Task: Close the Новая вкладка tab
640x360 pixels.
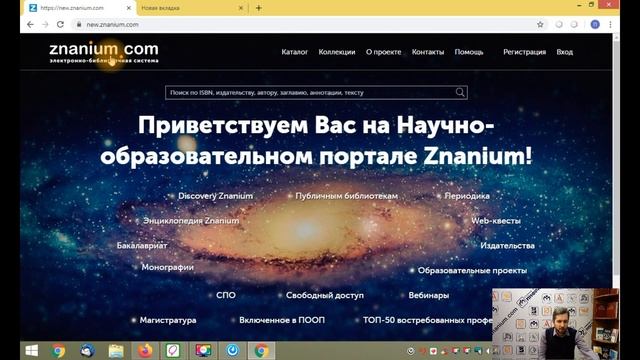Action: point(241,8)
